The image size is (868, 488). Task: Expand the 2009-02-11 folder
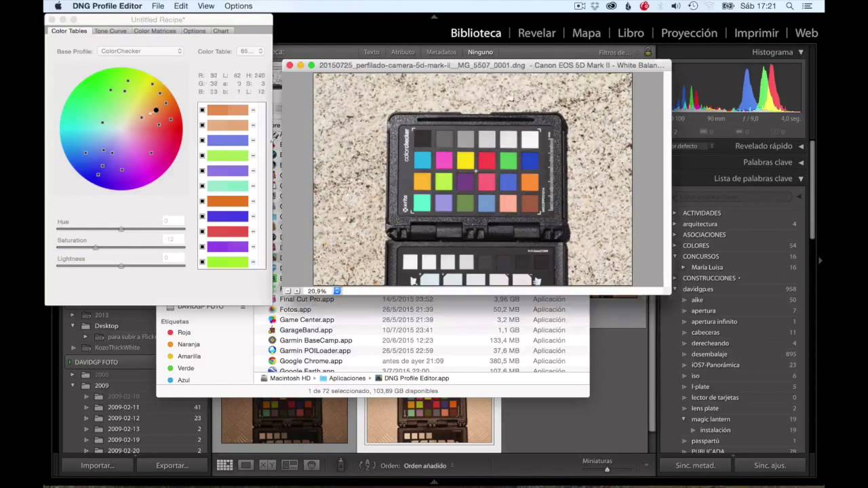pos(86,407)
